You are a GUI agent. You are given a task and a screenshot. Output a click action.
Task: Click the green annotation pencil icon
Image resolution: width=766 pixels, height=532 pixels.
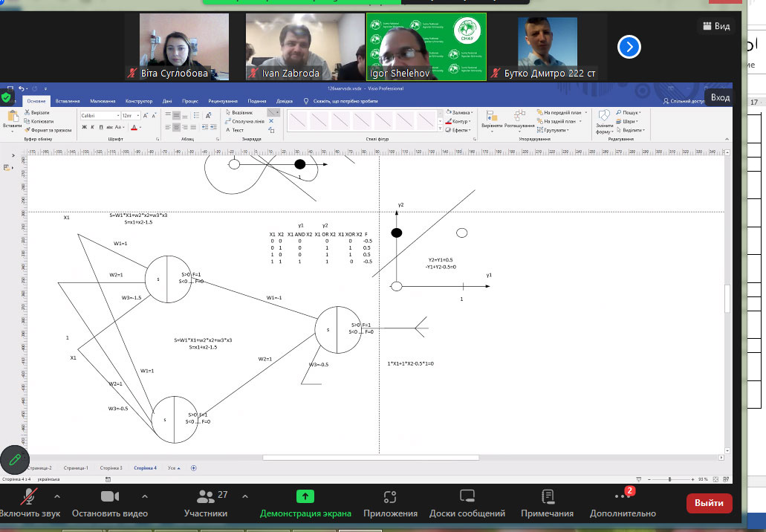click(15, 461)
